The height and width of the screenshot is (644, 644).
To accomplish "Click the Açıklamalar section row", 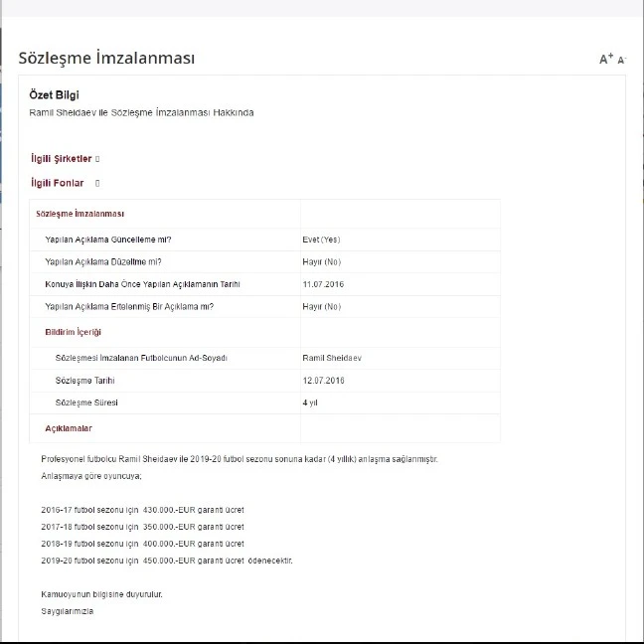I will (x=69, y=428).
